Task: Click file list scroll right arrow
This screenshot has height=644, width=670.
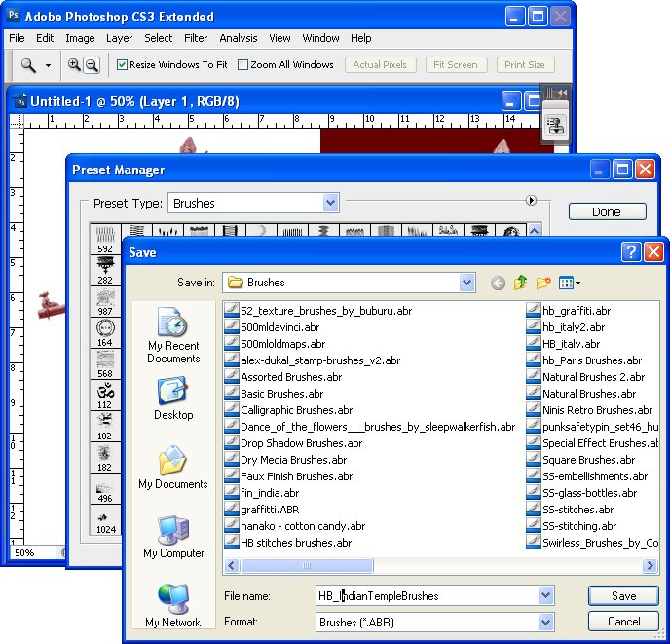Action: [650, 566]
